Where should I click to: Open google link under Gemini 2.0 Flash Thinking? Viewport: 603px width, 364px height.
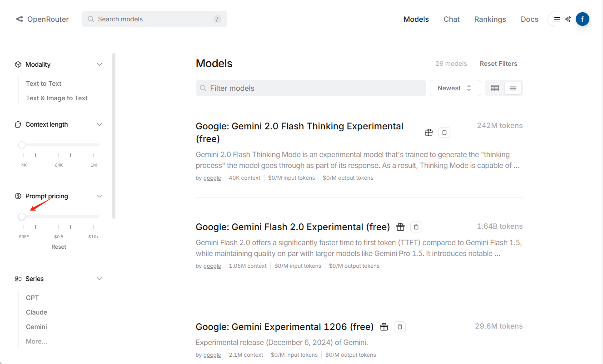click(212, 178)
